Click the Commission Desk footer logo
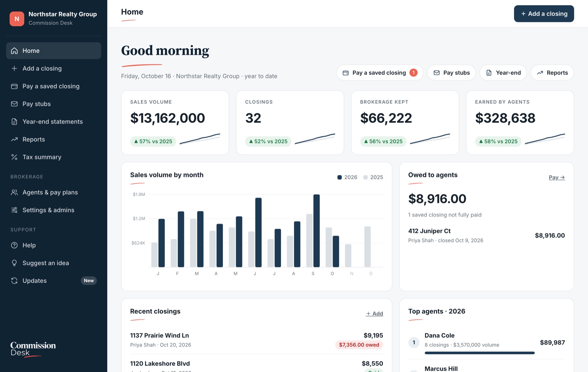 [33, 349]
